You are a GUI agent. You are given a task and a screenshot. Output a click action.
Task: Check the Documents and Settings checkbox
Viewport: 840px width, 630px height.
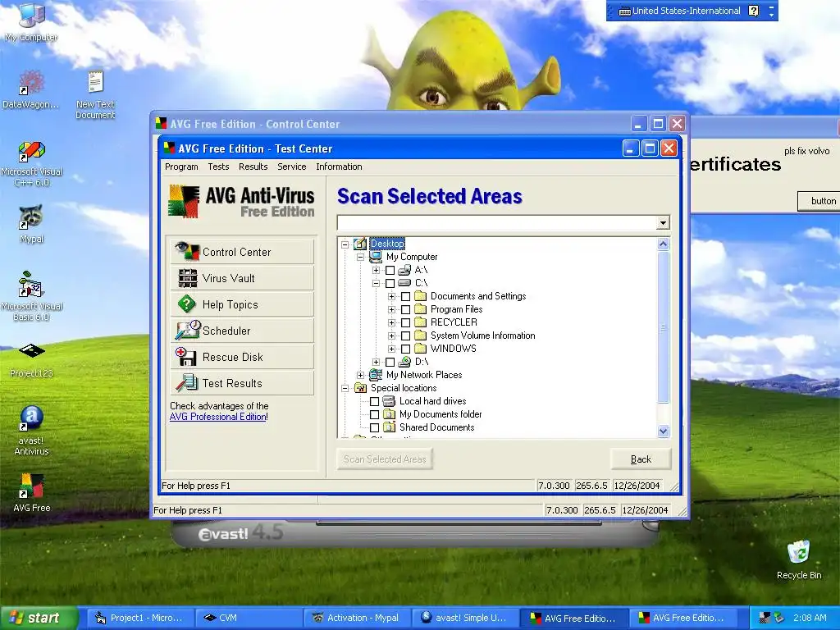pyautogui.click(x=406, y=296)
